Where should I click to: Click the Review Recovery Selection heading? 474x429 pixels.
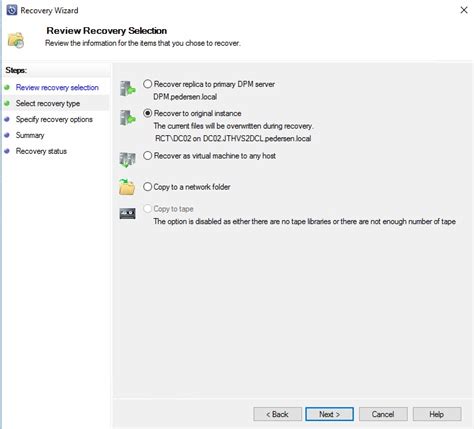click(107, 31)
